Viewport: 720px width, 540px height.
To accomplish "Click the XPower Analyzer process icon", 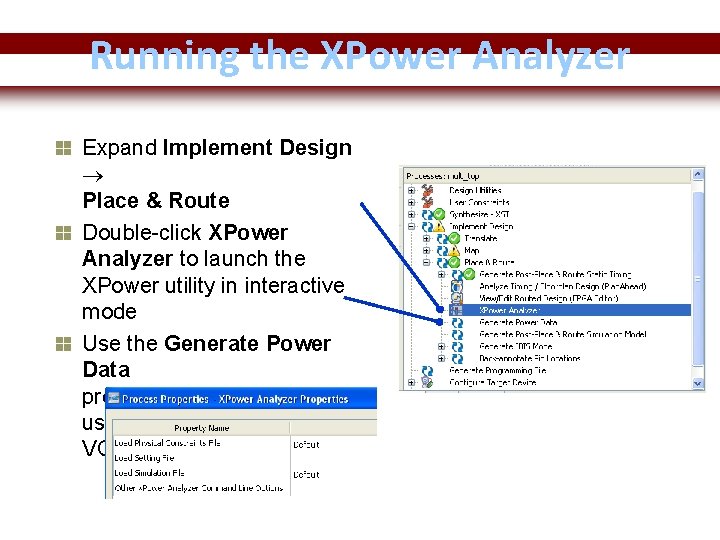I will 456,310.
